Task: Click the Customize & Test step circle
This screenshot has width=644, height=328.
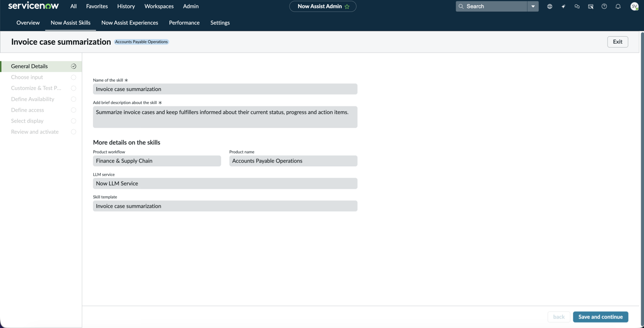Action: click(74, 88)
